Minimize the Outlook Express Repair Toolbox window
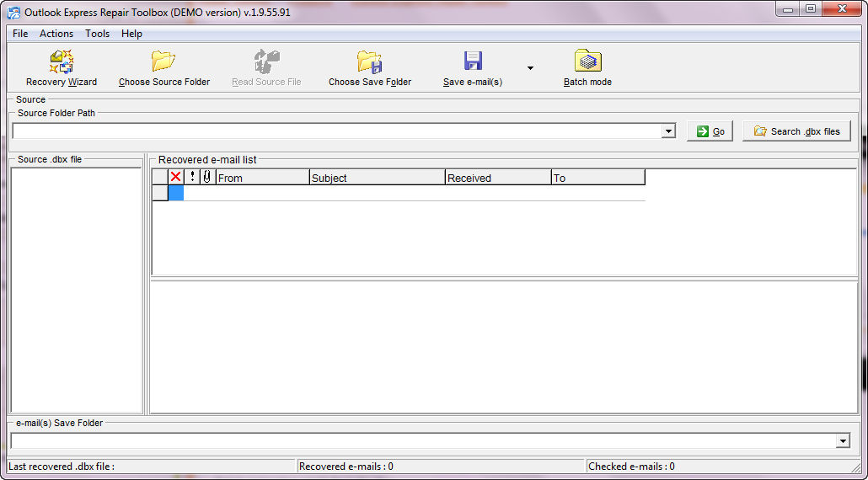 [x=788, y=9]
